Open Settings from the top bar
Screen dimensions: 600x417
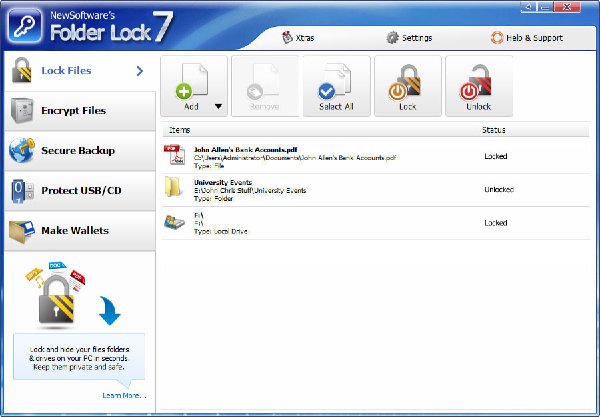tap(409, 37)
